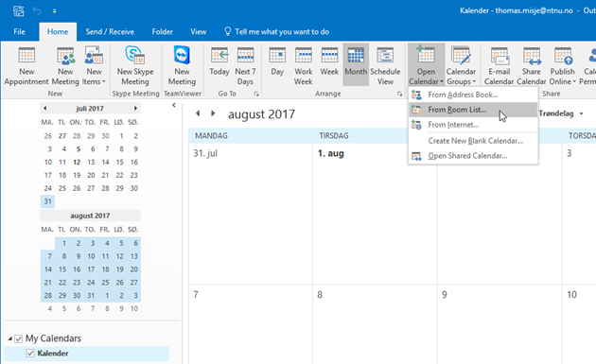Viewport: 596px width, 364px height.
Task: Select the day cell for 7 August in the main grid
Action: click(x=251, y=324)
